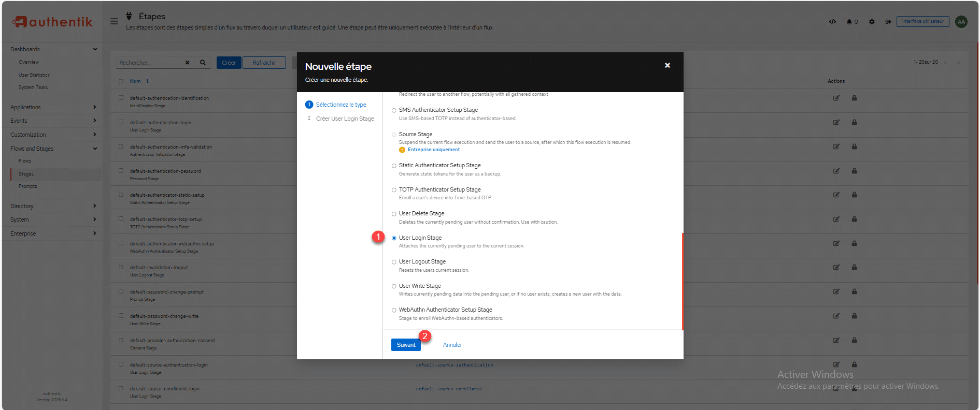Viewport: 980px width, 410px height.
Task: Click the hamburger sidebar toggle icon
Action: [x=114, y=21]
